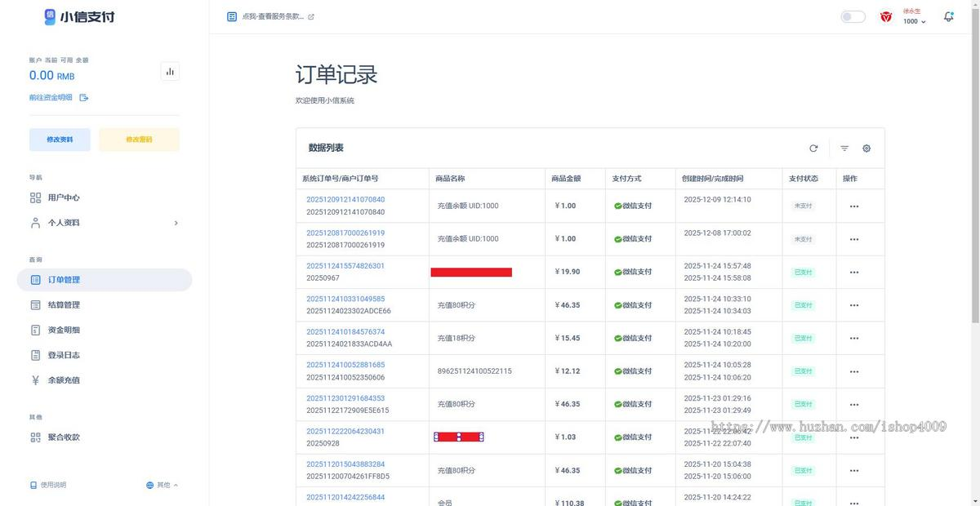Viewport: 980px width, 506px height.
Task: Open the 点我-查看服务条款 announcement banner
Action: click(274, 16)
